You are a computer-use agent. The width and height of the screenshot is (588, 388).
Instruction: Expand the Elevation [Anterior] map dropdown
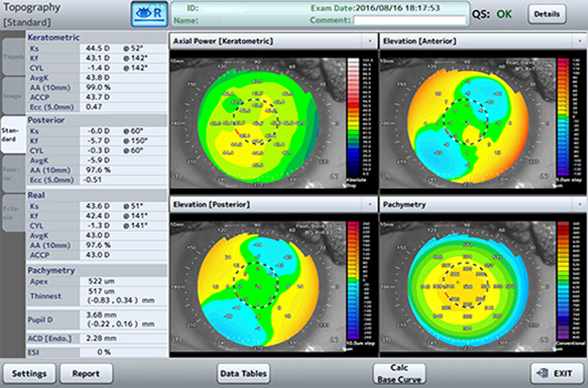click(580, 41)
